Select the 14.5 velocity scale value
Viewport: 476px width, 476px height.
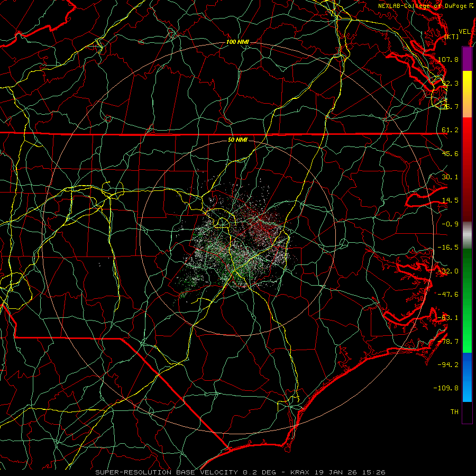click(450, 200)
